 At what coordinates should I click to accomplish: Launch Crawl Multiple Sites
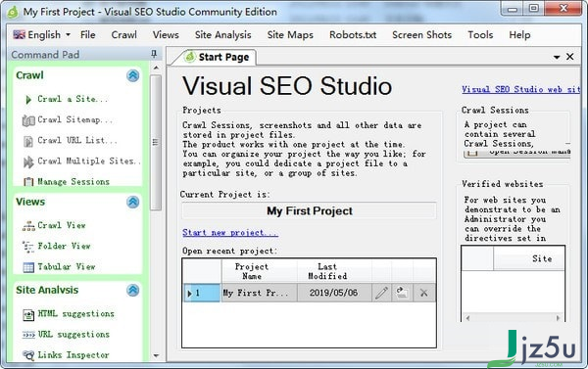88,161
